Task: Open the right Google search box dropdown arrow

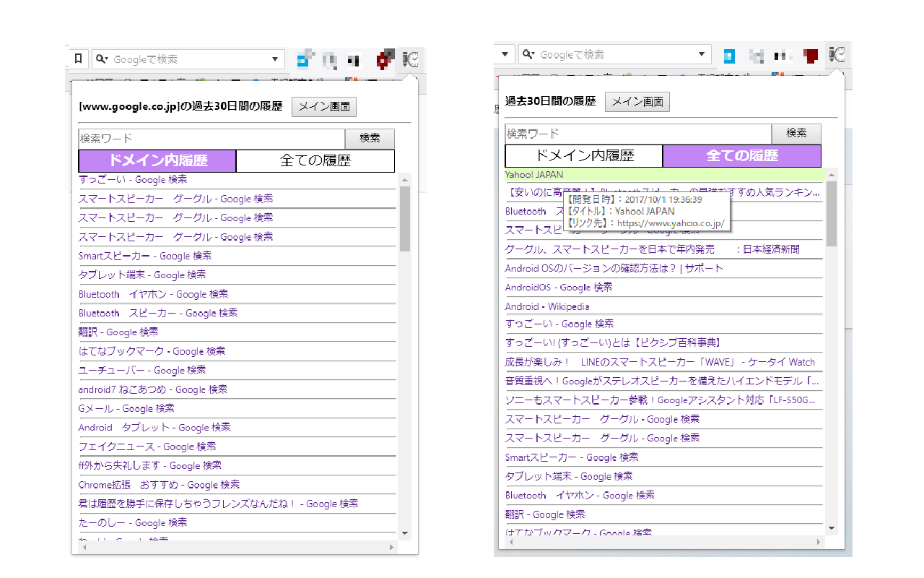Action: 702,55
